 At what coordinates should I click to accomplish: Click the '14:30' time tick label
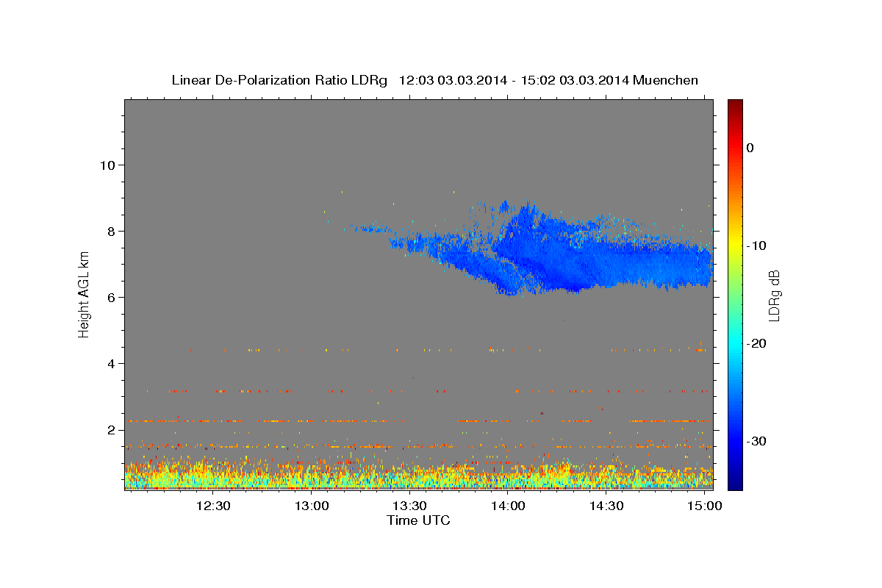click(606, 506)
